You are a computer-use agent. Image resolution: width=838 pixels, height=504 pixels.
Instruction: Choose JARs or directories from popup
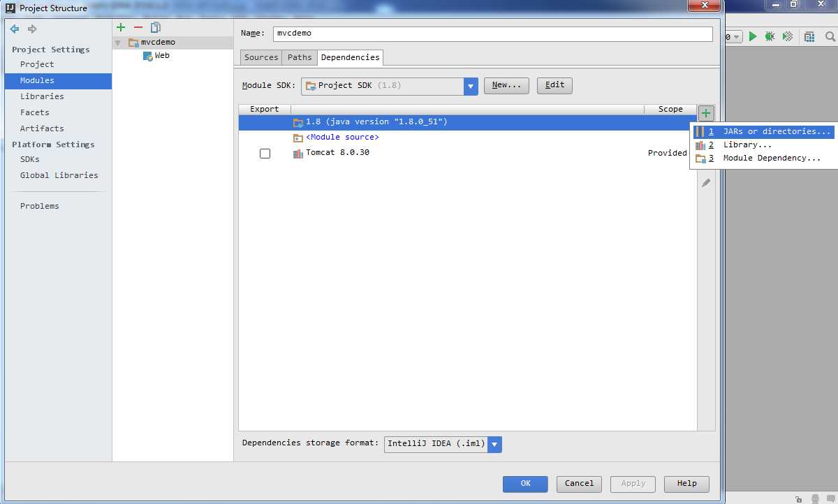point(763,131)
